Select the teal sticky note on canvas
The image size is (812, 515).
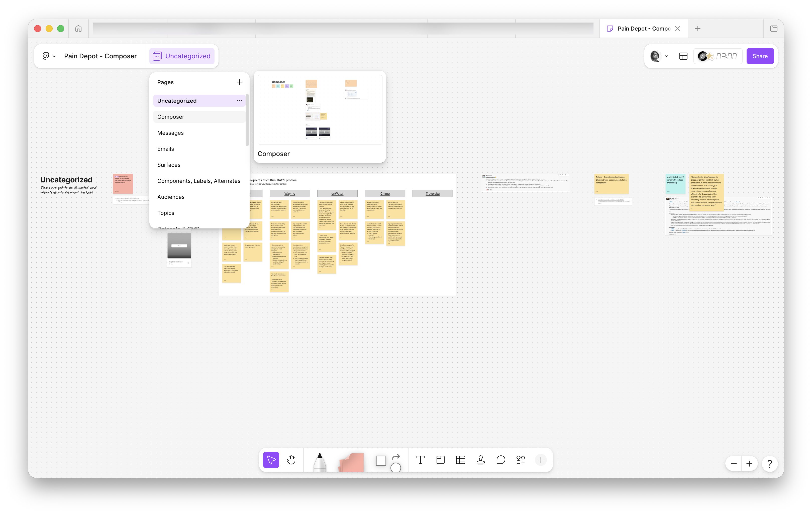(675, 184)
